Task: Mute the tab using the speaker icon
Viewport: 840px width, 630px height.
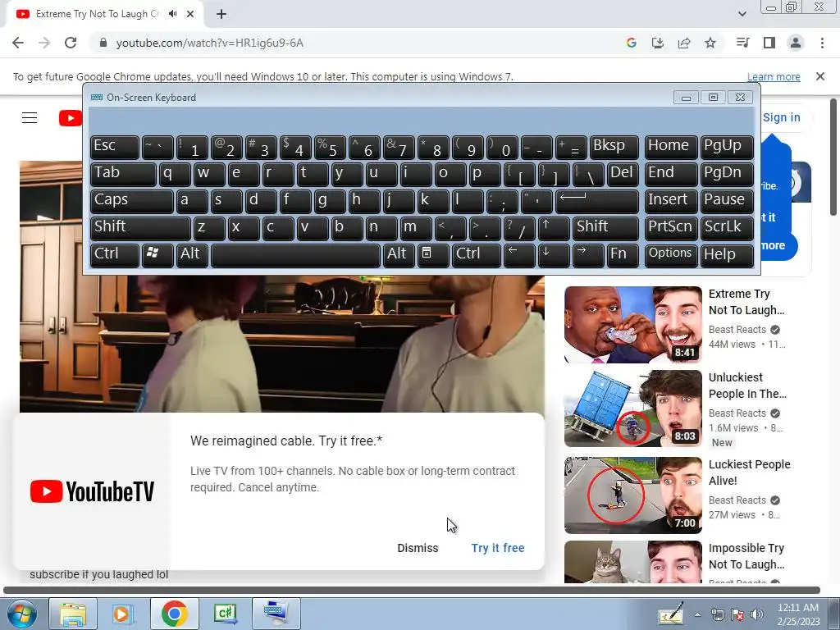Action: coord(172,14)
